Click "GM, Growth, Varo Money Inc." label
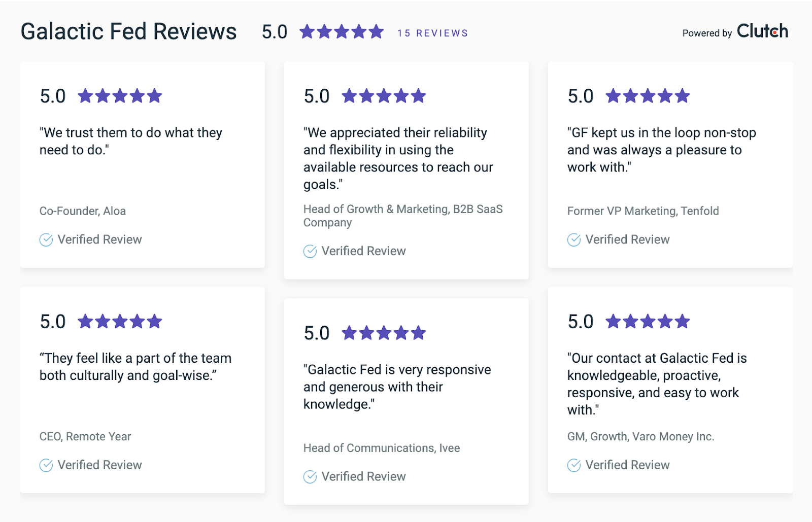This screenshot has height=522, width=812. (640, 436)
